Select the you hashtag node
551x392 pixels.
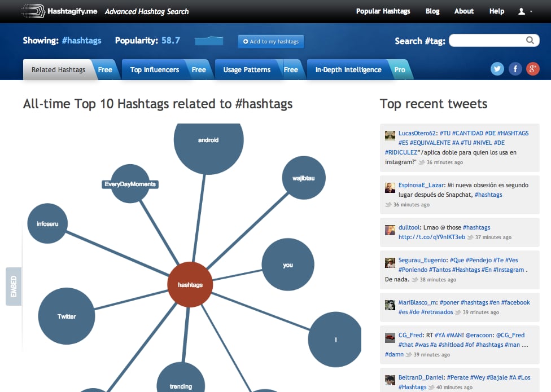[288, 265]
